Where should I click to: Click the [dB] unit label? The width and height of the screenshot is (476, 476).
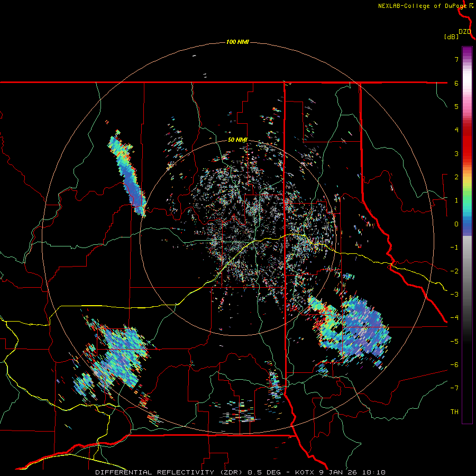[x=451, y=37]
